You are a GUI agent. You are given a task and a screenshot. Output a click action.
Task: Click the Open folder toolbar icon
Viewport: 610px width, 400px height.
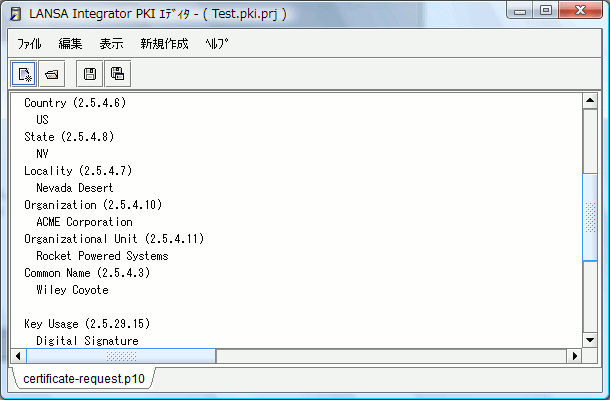(x=51, y=74)
